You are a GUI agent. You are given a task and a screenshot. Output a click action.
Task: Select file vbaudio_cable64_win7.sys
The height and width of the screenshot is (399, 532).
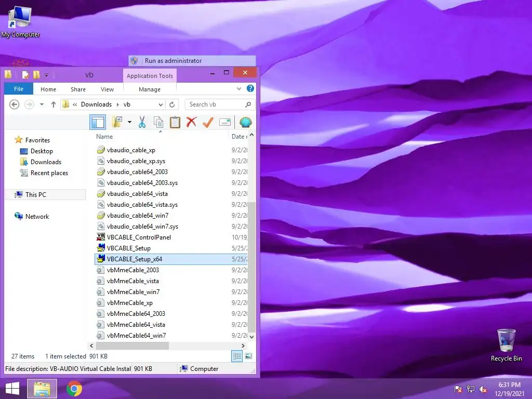tap(142, 227)
